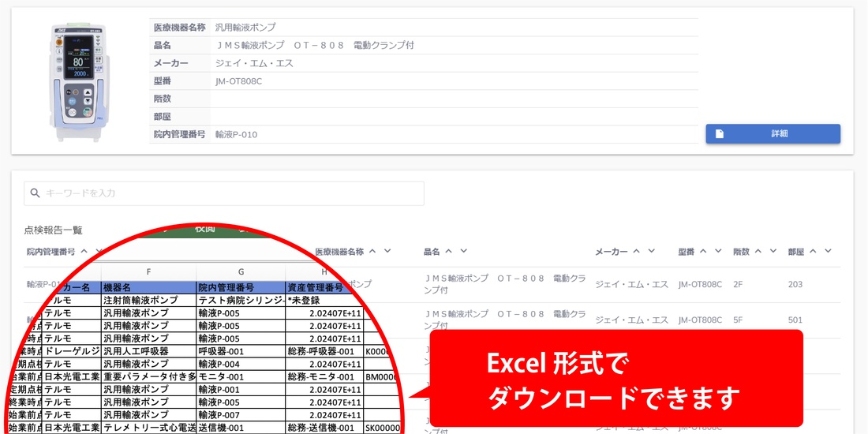Select the 送信機-001 cell in the Excel sheet
The height and width of the screenshot is (434, 868).
click(241, 428)
